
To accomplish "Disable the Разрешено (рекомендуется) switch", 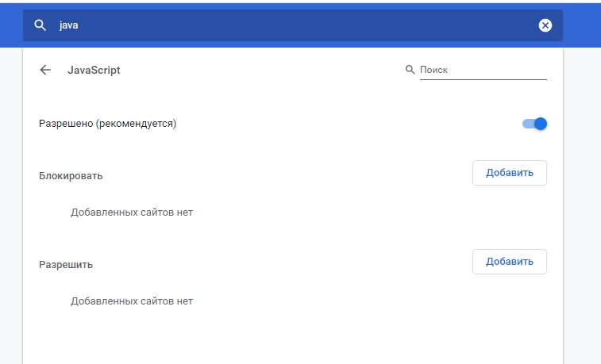I will [534, 124].
